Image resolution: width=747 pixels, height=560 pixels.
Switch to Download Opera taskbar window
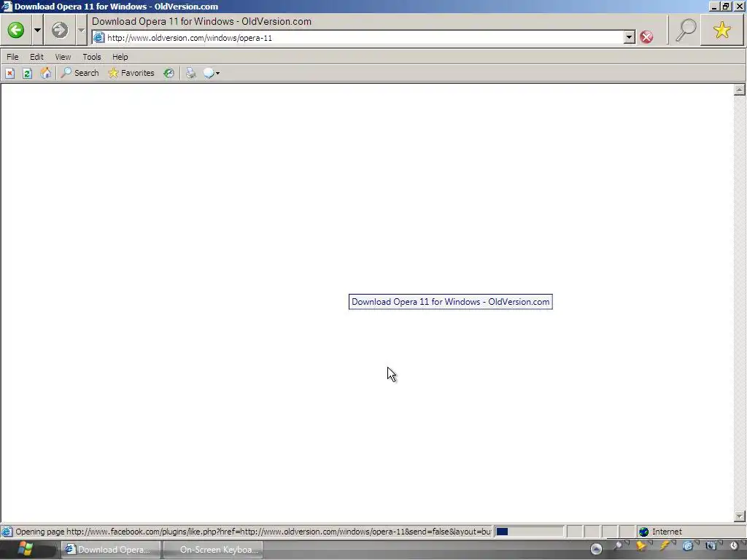coord(111,550)
